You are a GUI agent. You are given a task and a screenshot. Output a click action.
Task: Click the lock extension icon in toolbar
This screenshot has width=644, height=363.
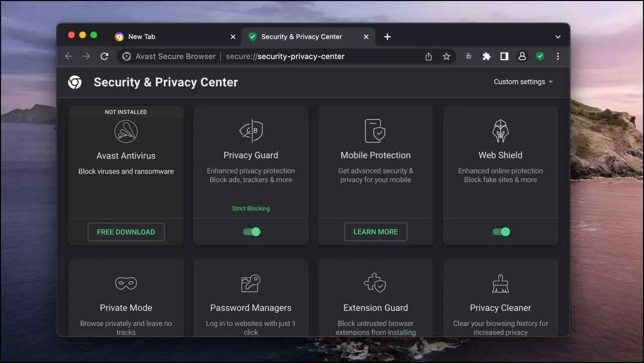point(468,56)
